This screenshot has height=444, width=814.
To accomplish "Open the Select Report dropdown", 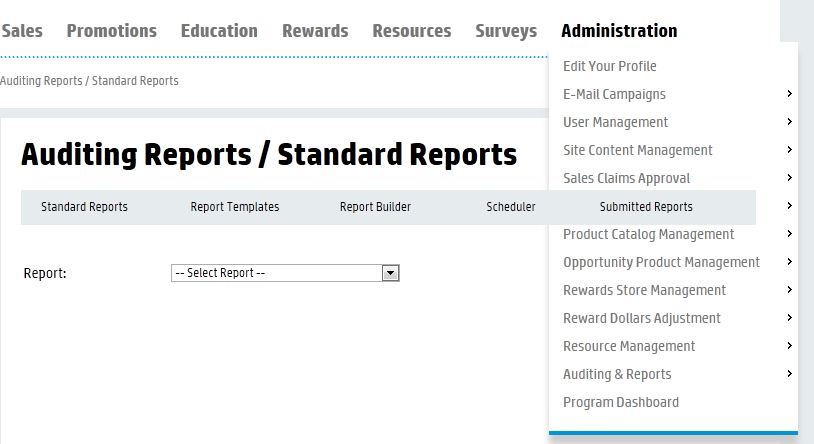I will (x=285, y=273).
